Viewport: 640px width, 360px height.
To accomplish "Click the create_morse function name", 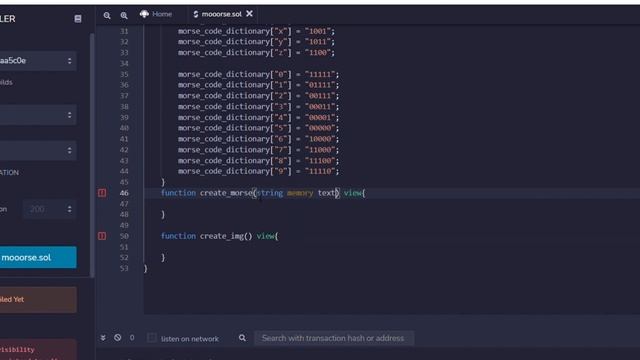I will coord(226,193).
